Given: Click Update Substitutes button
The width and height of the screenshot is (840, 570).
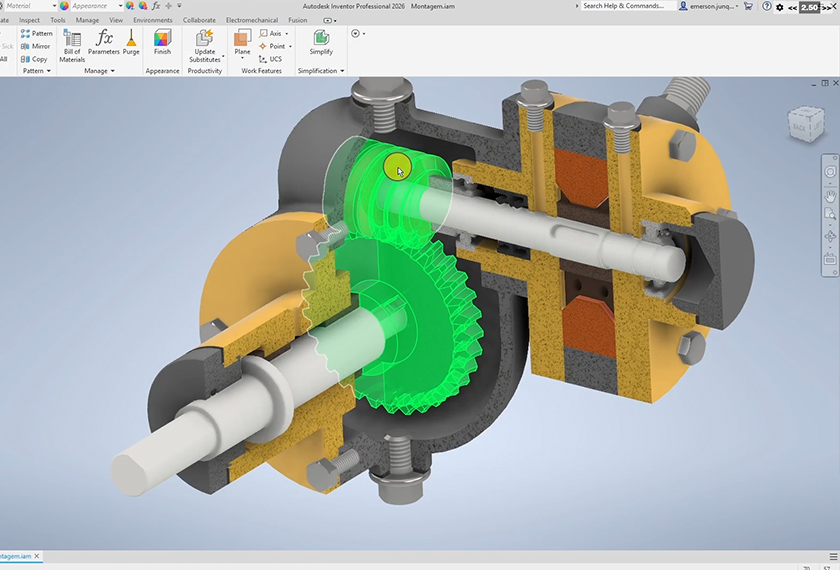Looking at the screenshot, I should click(x=205, y=45).
